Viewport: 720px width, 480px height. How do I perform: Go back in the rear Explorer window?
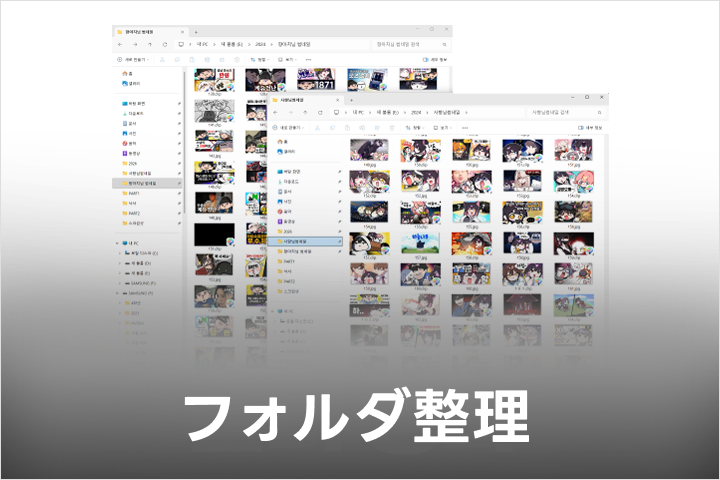[120, 45]
